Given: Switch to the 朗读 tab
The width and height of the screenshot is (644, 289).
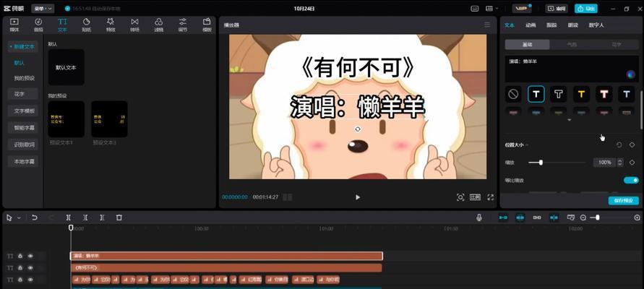Looking at the screenshot, I should (x=573, y=25).
